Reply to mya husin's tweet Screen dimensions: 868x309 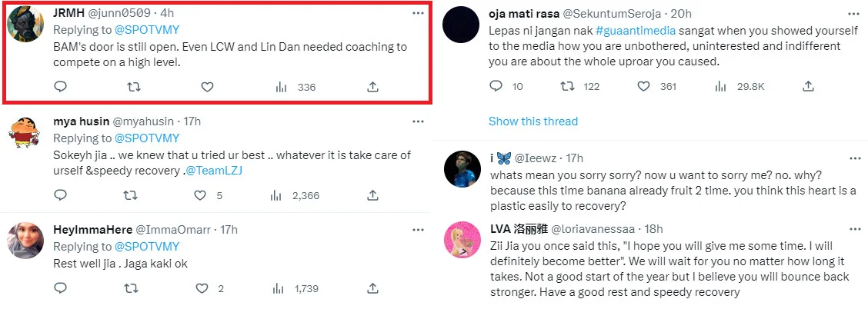(x=61, y=196)
